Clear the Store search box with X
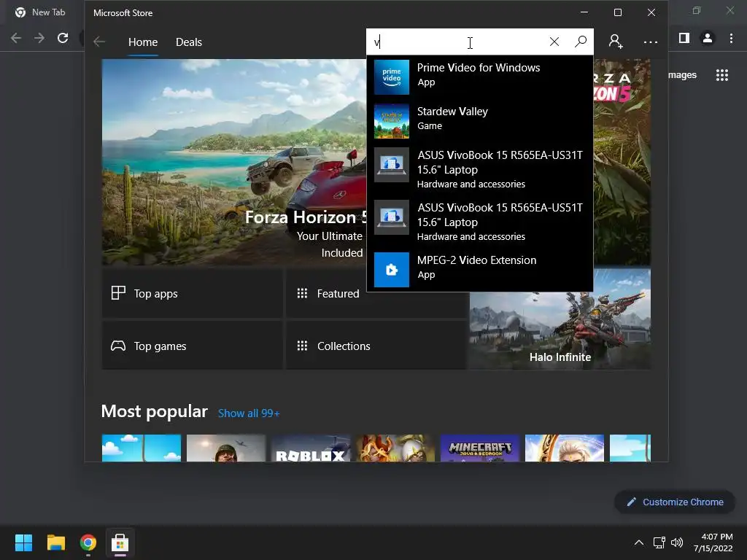Image resolution: width=747 pixels, height=560 pixels. (554, 42)
